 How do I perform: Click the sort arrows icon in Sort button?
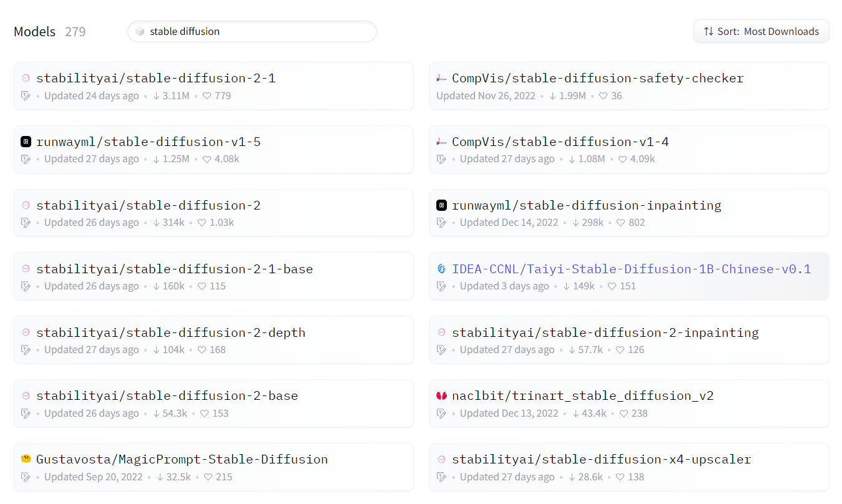tap(708, 31)
